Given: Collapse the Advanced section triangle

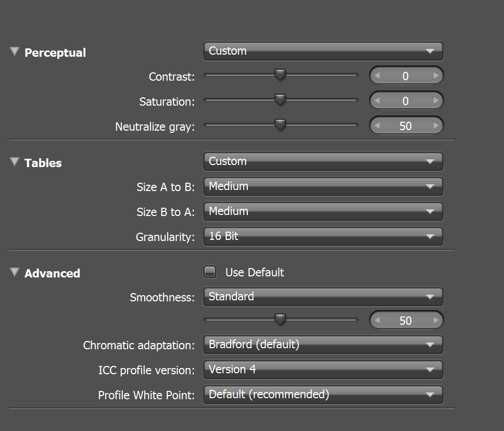Looking at the screenshot, I should tap(14, 273).
